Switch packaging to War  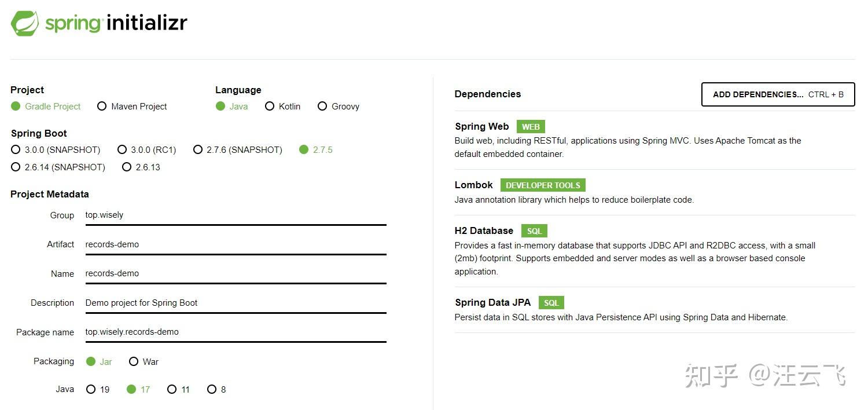point(134,362)
